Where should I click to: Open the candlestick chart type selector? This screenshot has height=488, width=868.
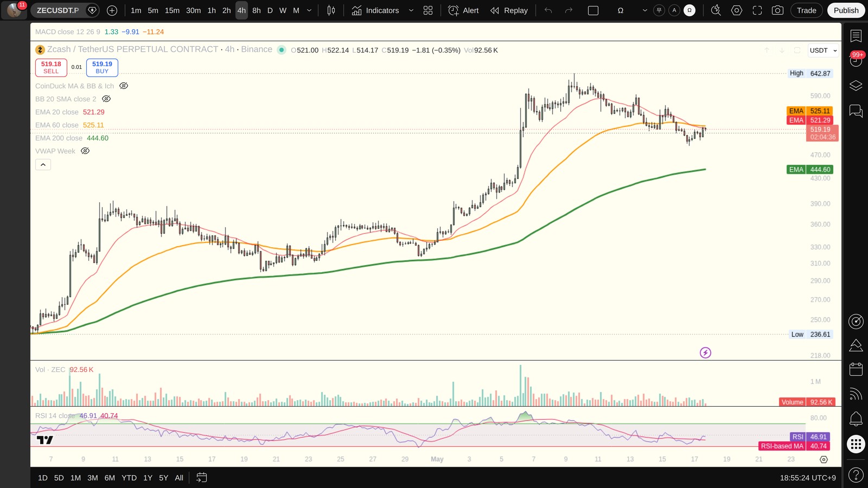[x=331, y=10]
